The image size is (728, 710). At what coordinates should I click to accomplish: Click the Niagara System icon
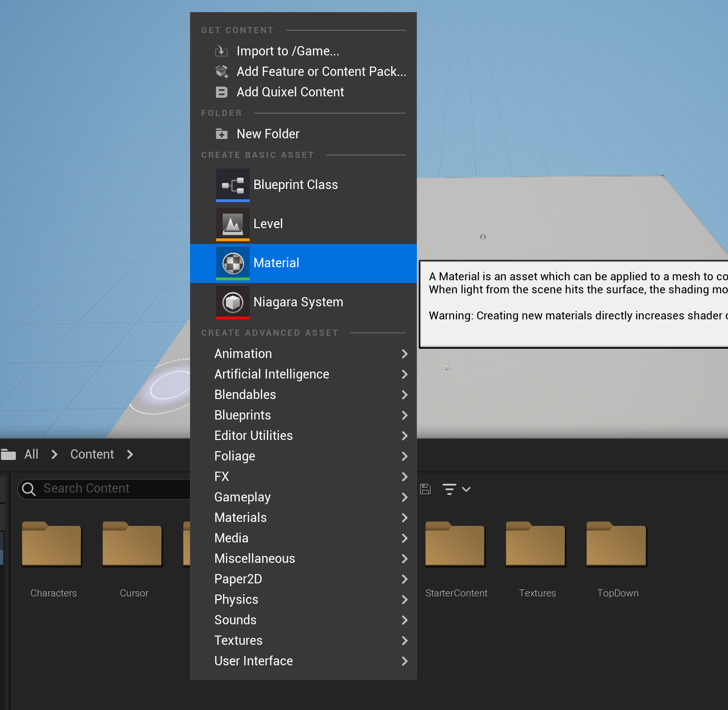233,302
